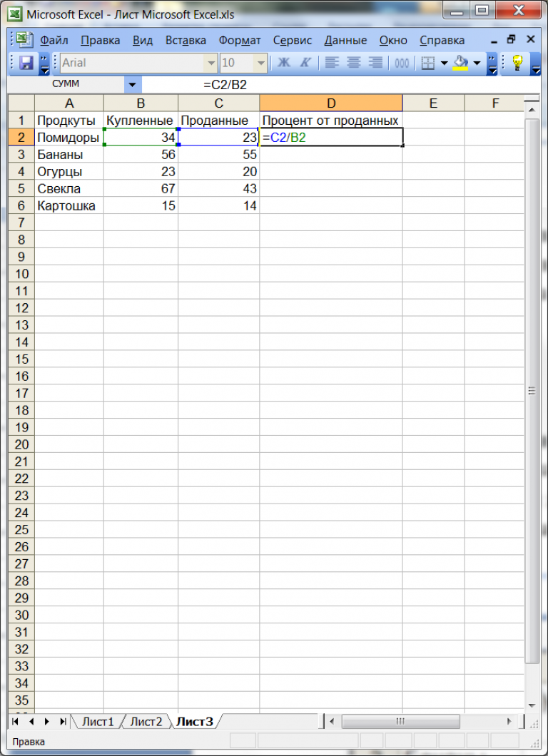Click the Excel icon in the title bar
Screen dimensions: 548x756
tap(16, 14)
